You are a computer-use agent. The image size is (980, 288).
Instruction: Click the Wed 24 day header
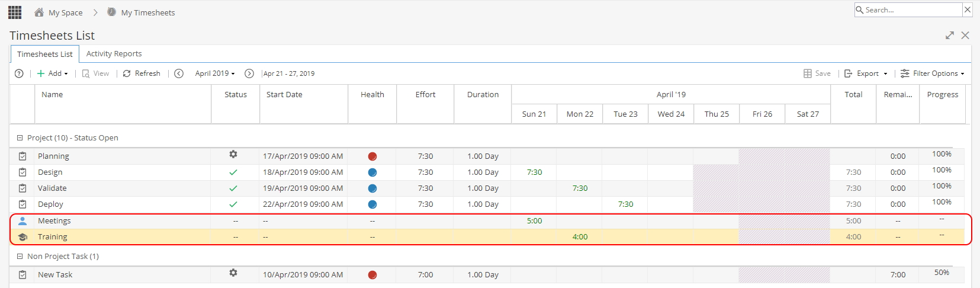coord(671,114)
